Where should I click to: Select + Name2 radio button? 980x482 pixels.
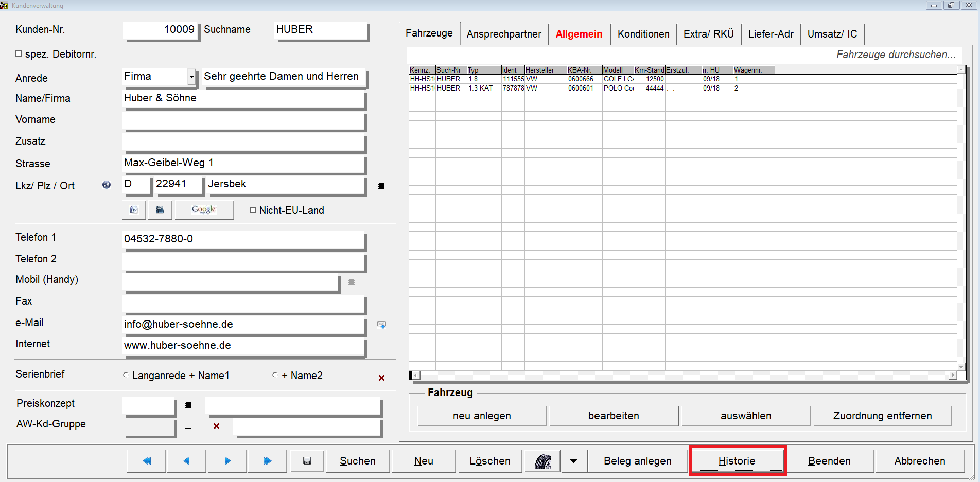tap(275, 375)
